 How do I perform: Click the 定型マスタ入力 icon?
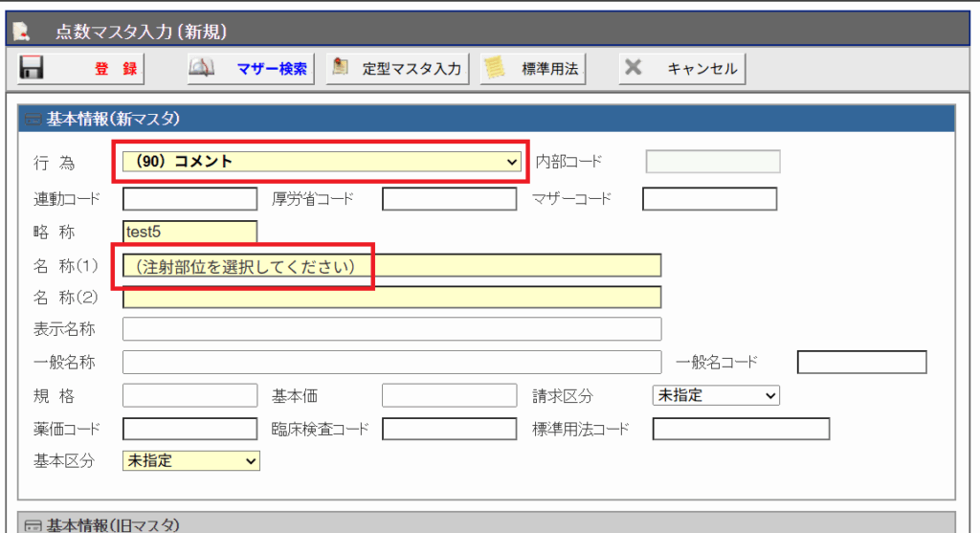pos(340,69)
